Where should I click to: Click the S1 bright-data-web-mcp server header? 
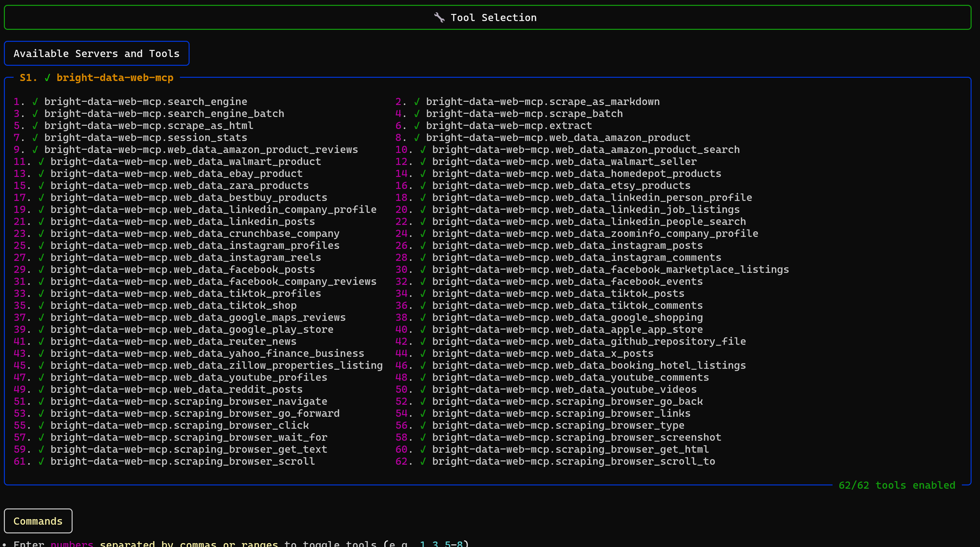pos(115,77)
